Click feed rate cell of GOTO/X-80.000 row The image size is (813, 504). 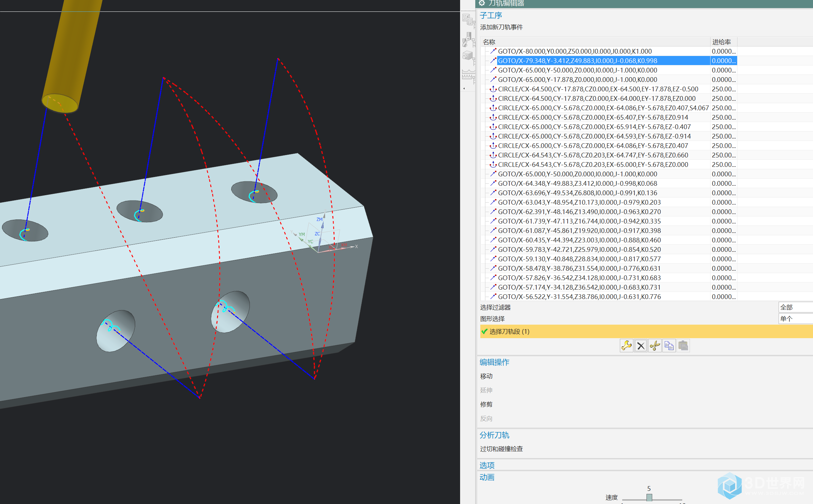(723, 51)
